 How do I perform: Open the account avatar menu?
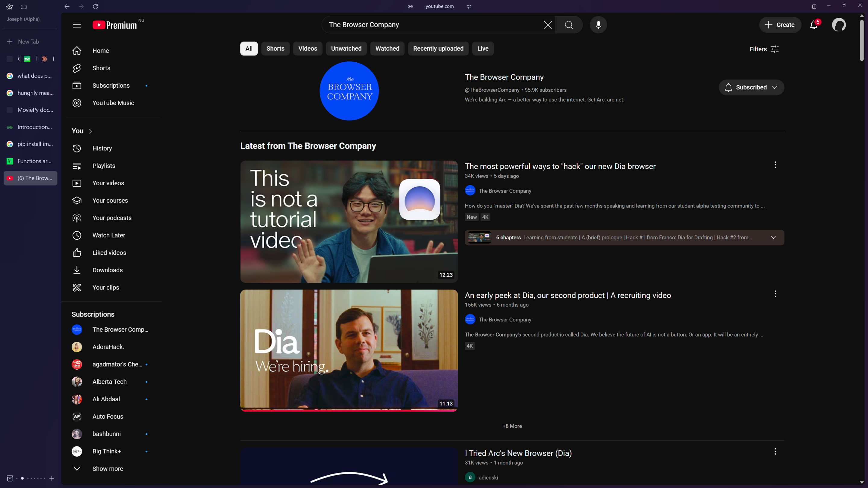pos(839,25)
